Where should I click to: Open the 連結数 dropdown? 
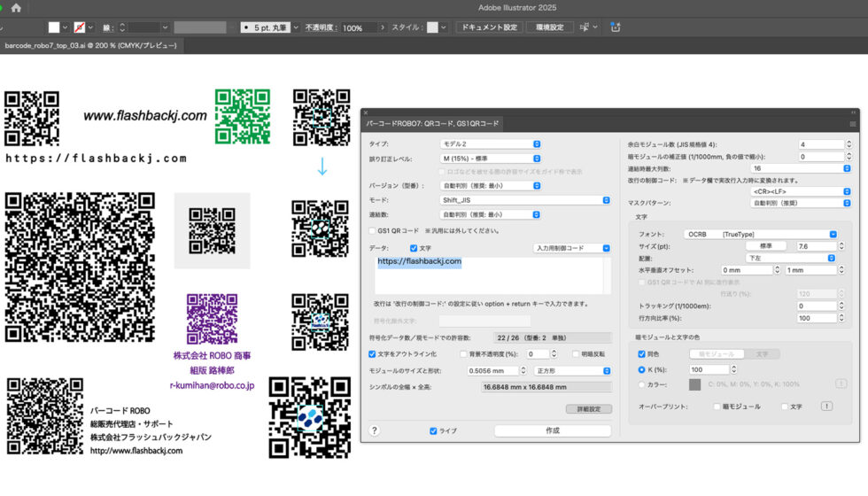pyautogui.click(x=490, y=214)
